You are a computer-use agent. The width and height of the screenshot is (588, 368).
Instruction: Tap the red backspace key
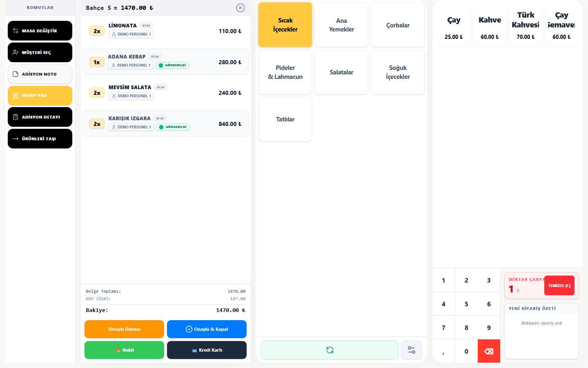(489, 351)
